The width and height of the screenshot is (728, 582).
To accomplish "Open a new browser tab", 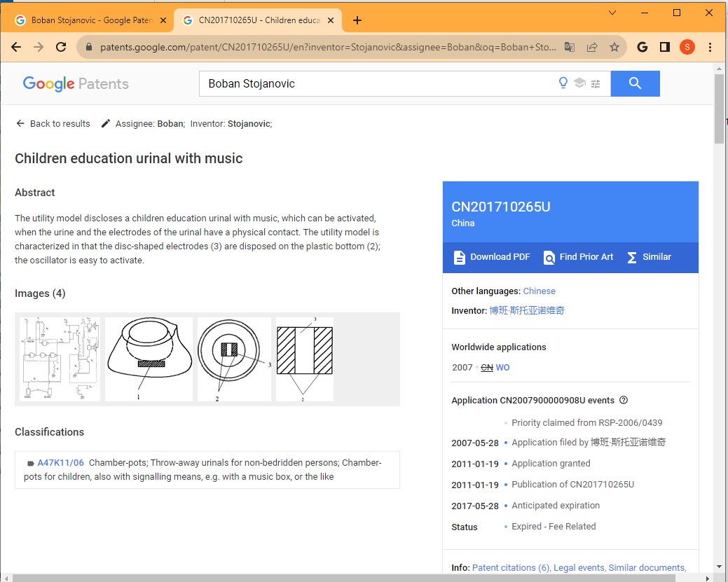I will 357,20.
